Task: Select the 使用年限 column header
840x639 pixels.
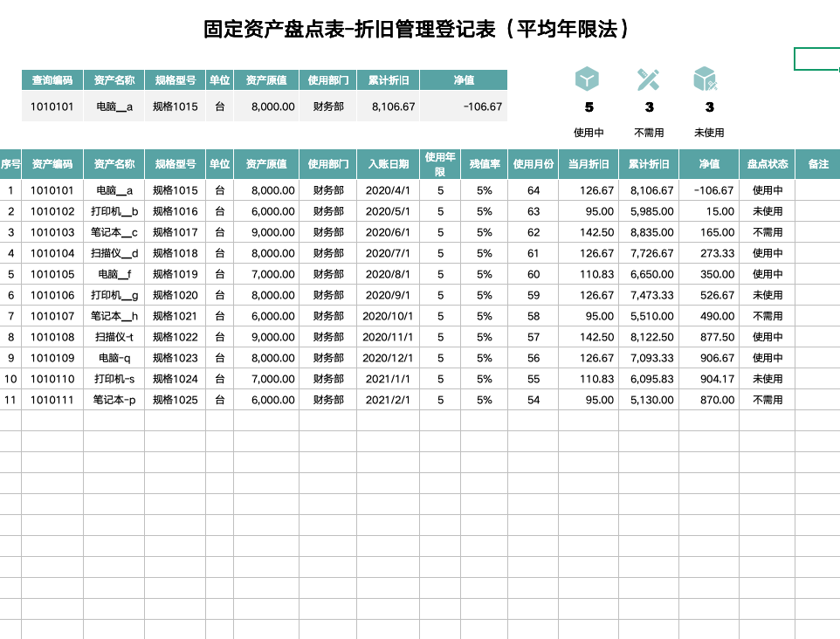Action: pyautogui.click(x=440, y=164)
